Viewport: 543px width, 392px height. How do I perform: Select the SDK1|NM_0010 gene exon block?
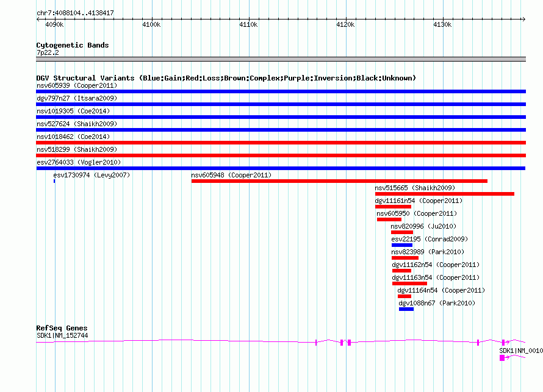coord(502,358)
